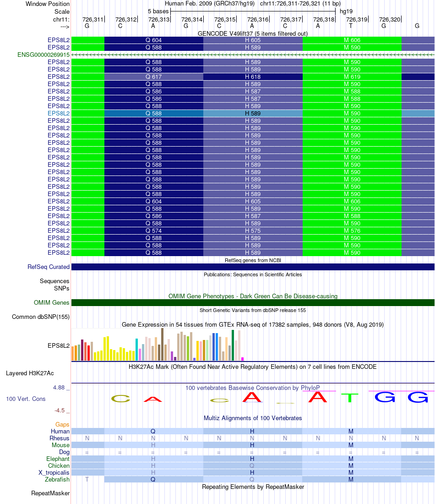Open Short Genetic Variants dbSNP 155 title
The height and width of the screenshot is (504, 435).
253,310
